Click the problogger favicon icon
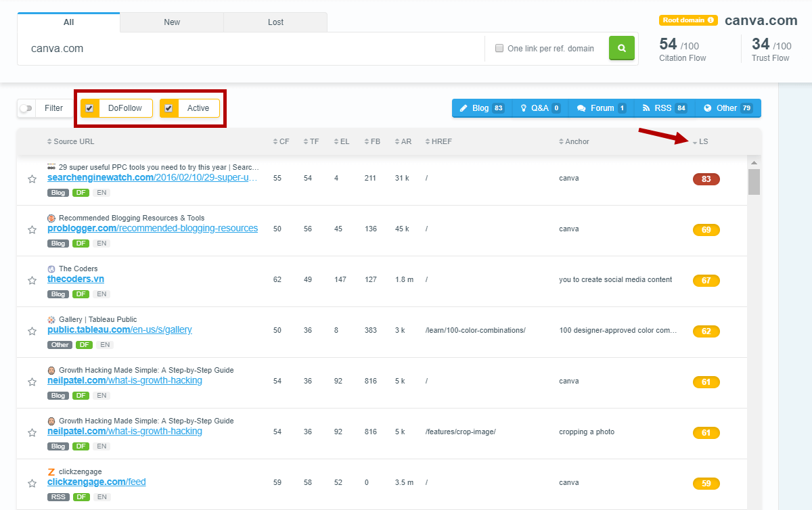This screenshot has height=510, width=812. [51, 218]
